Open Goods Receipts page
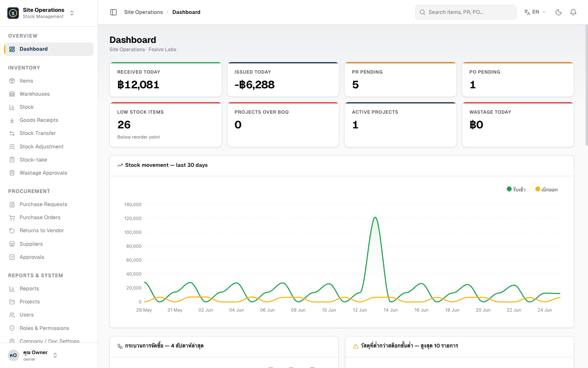The height and width of the screenshot is (368, 588). pyautogui.click(x=49, y=120)
